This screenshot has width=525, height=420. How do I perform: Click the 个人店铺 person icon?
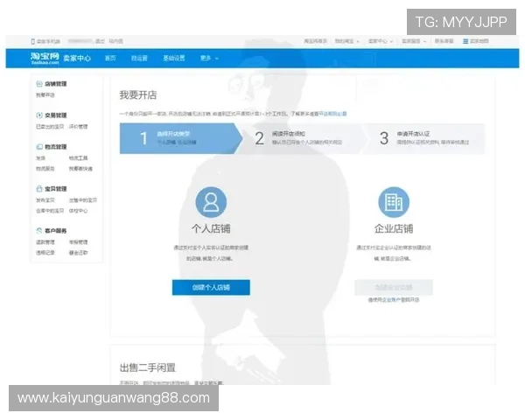click(211, 202)
